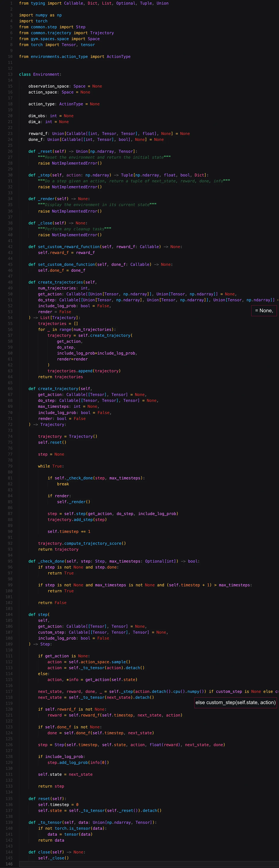Click docstring "Perform any cleanup tasks"
This screenshot has width=279, height=868.
75,229
